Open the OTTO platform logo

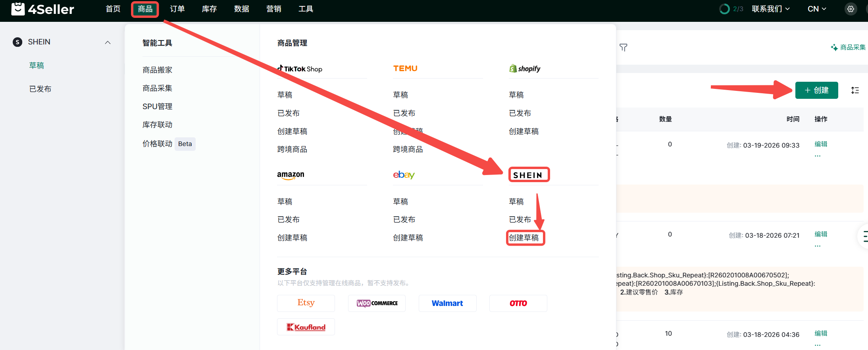[518, 303]
